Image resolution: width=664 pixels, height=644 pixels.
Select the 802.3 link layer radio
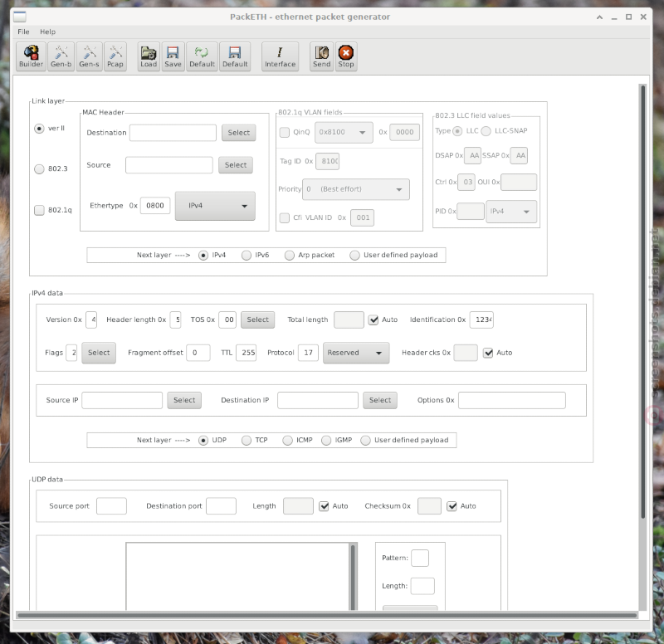(x=39, y=169)
